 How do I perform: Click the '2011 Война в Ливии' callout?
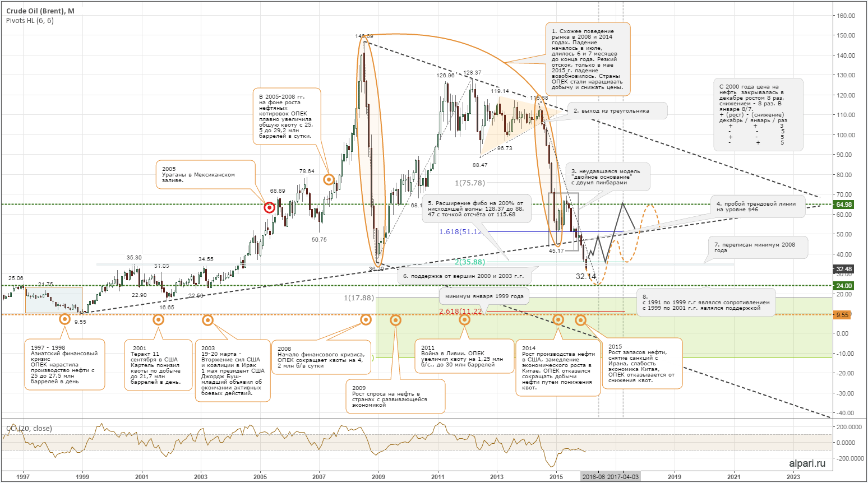[464, 356]
